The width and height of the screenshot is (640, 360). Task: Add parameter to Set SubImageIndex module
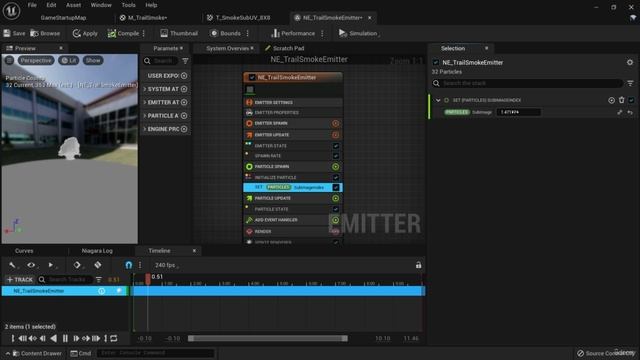(611, 100)
